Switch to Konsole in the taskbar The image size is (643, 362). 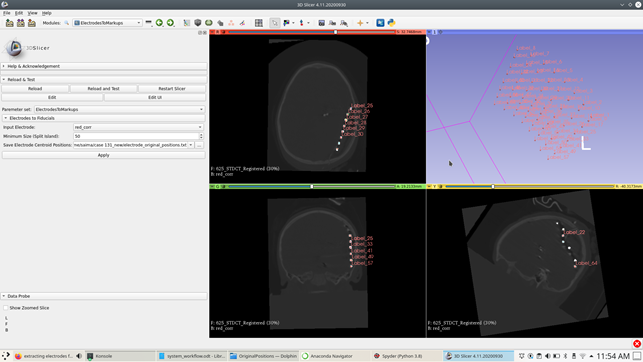tap(121, 356)
